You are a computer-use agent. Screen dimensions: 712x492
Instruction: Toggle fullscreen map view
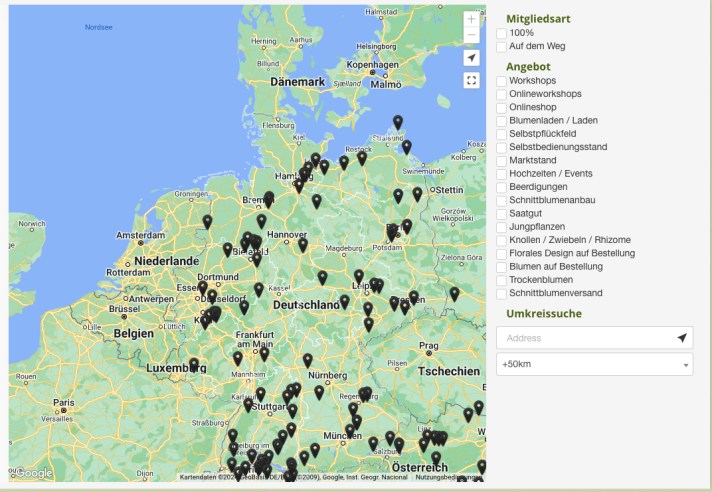(x=472, y=80)
